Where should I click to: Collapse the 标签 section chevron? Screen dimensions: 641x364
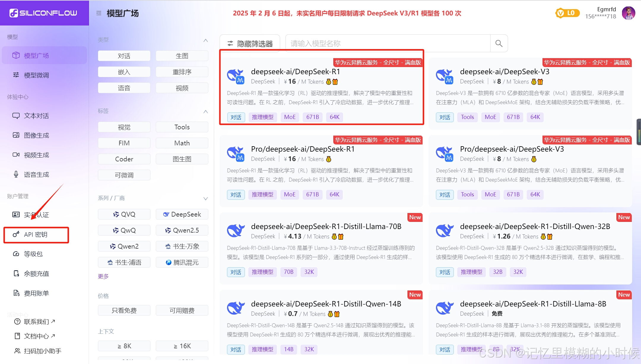point(206,112)
